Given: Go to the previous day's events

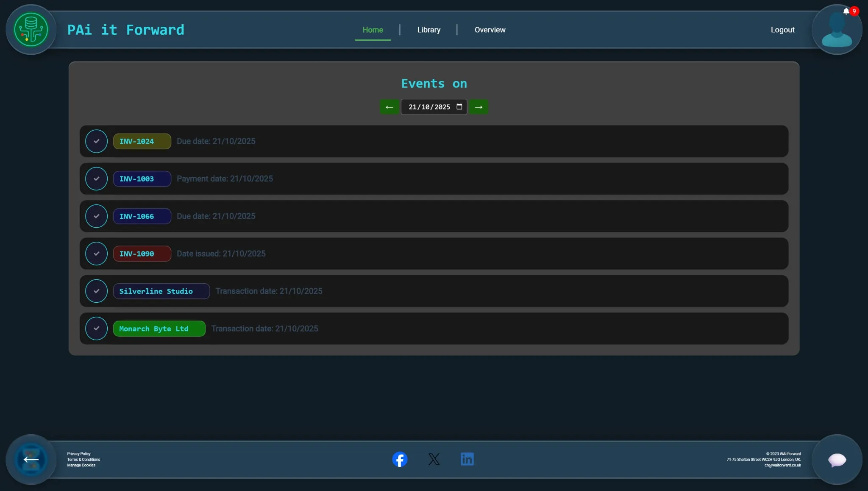Looking at the screenshot, I should tap(389, 107).
